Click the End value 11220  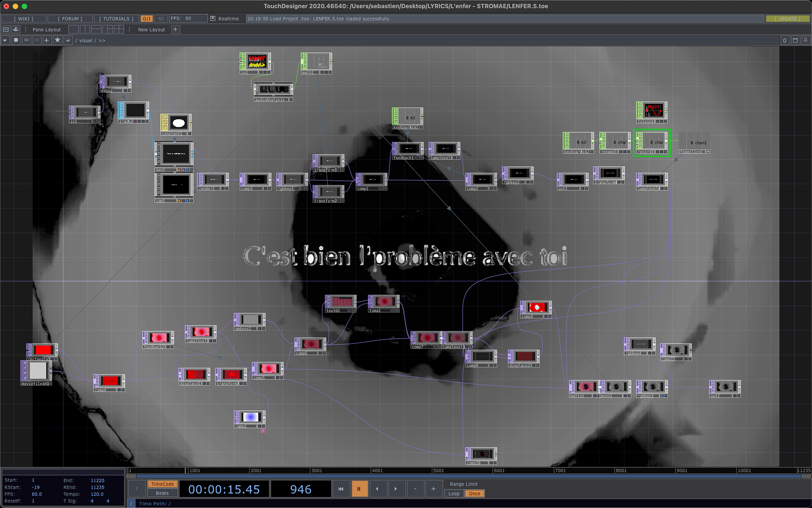click(97, 480)
